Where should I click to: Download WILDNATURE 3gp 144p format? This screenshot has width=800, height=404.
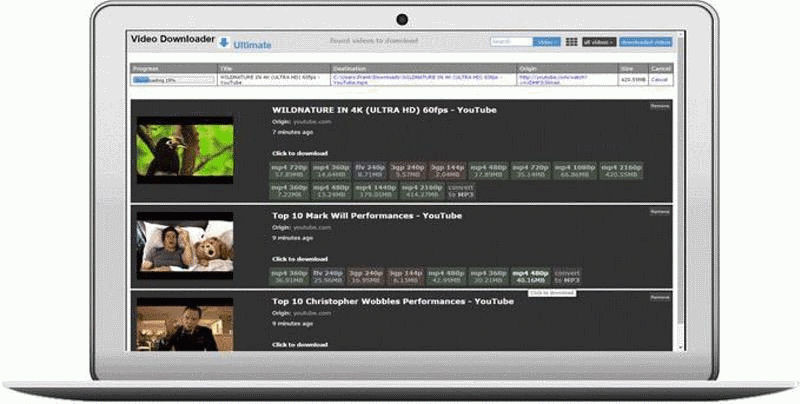pos(447,171)
